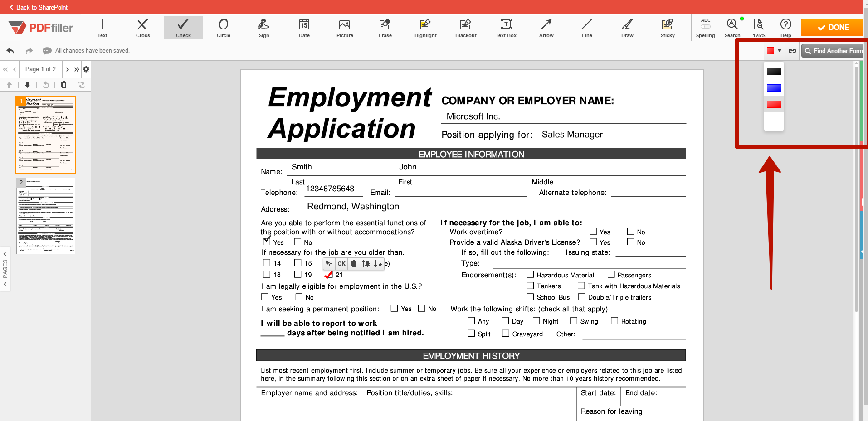Select the Text tool
This screenshot has width=868, height=421.
102,28
